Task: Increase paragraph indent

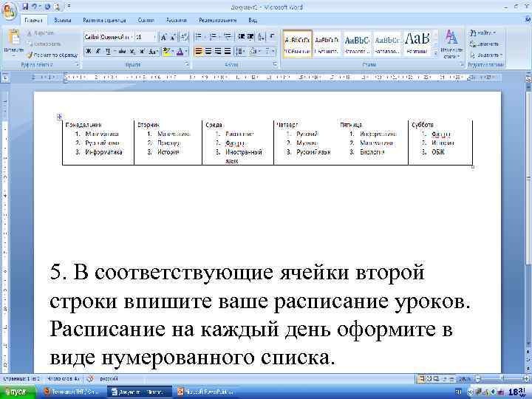Action: click(250, 36)
